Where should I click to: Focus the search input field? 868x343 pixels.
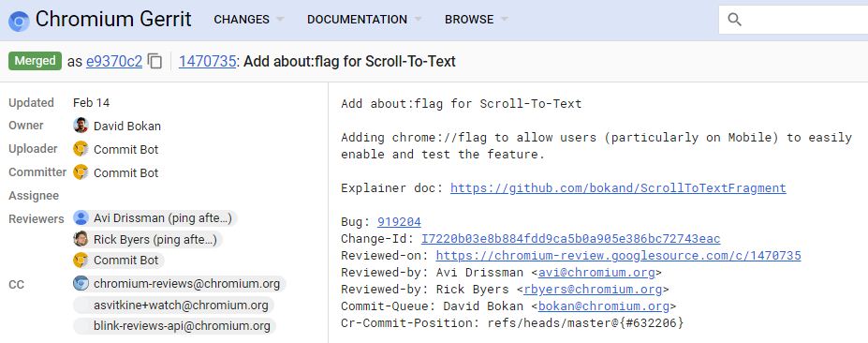(793, 20)
